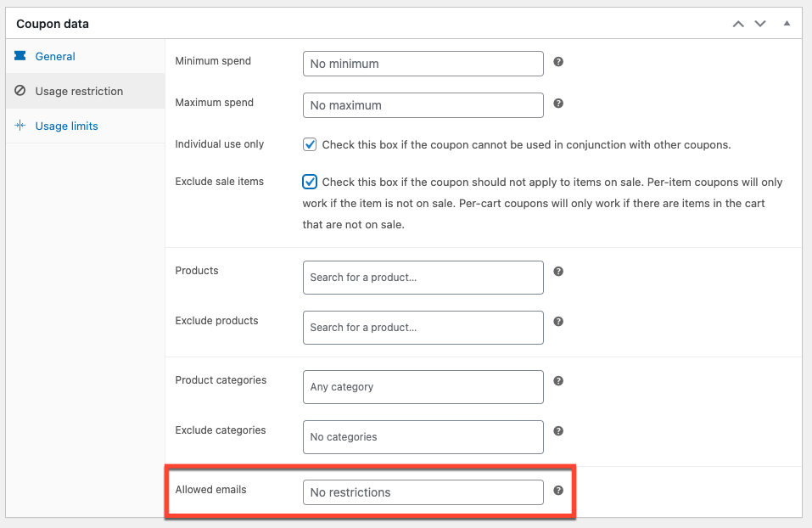
Task: Click the Exclude categories label
Action: pyautogui.click(x=220, y=430)
